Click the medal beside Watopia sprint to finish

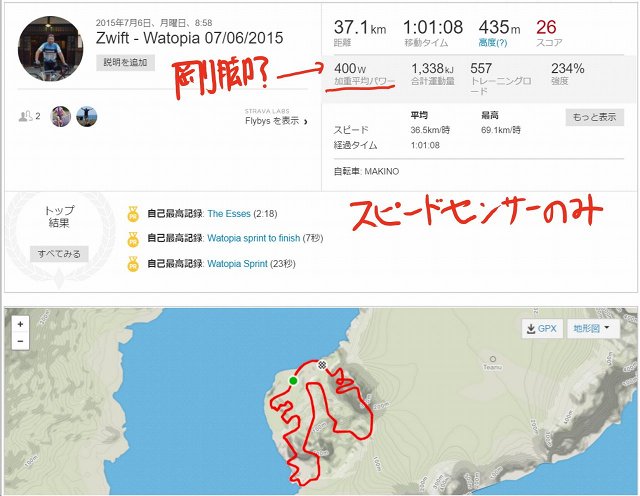click(x=133, y=239)
